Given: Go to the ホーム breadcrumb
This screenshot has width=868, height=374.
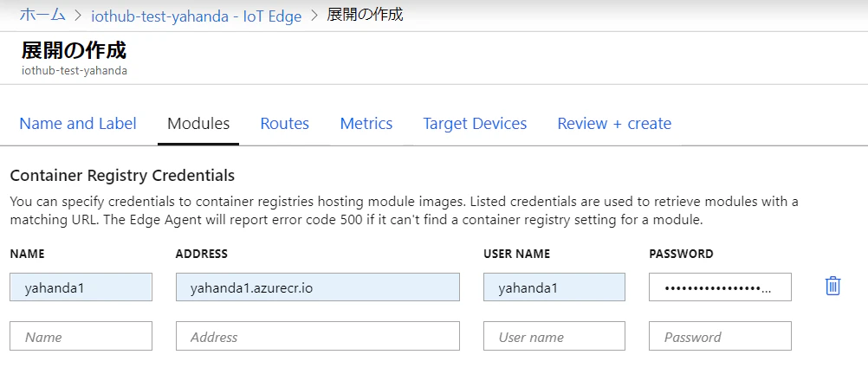Looking at the screenshot, I should click(x=42, y=15).
